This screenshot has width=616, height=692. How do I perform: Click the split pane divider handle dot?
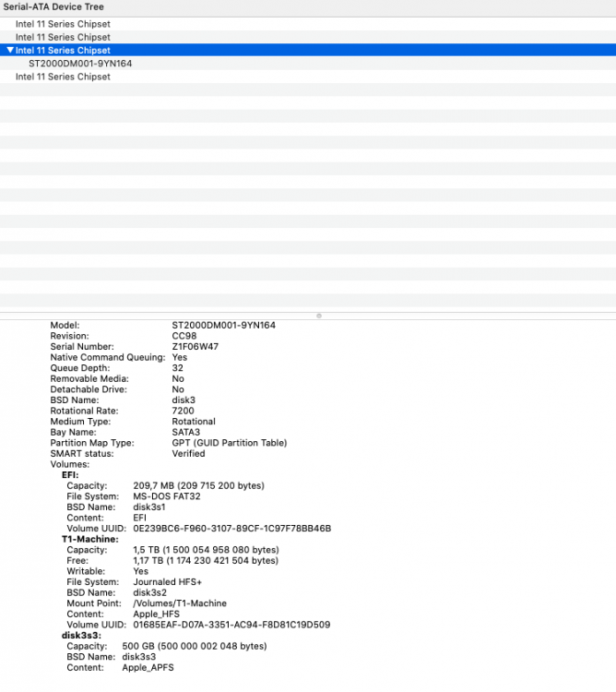click(x=319, y=316)
